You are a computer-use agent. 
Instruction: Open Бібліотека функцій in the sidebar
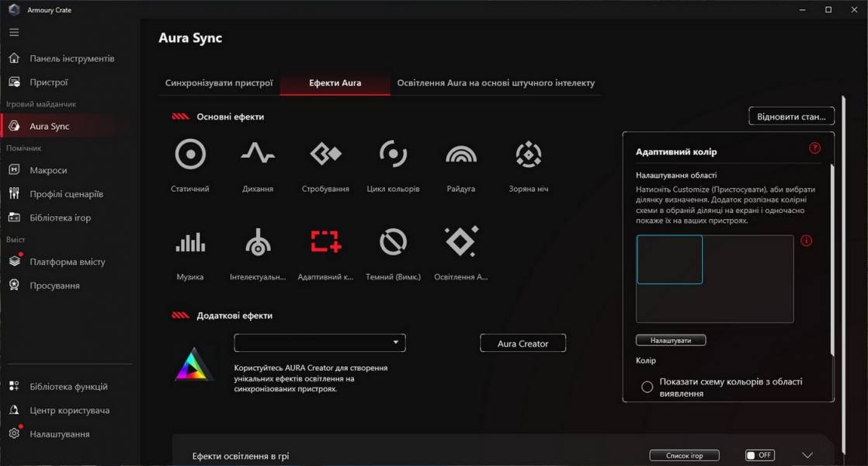coord(68,386)
